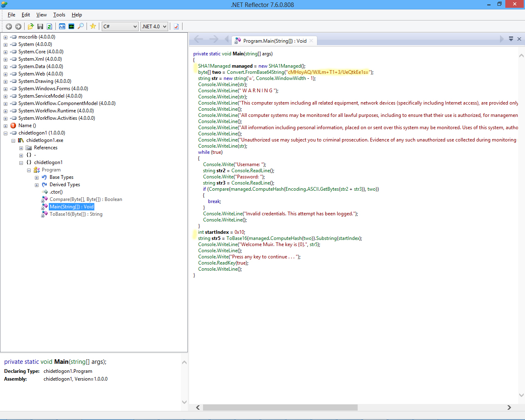Select System.Drawing (4.0.0.0) assembly
525x420 pixels.
coord(45,81)
